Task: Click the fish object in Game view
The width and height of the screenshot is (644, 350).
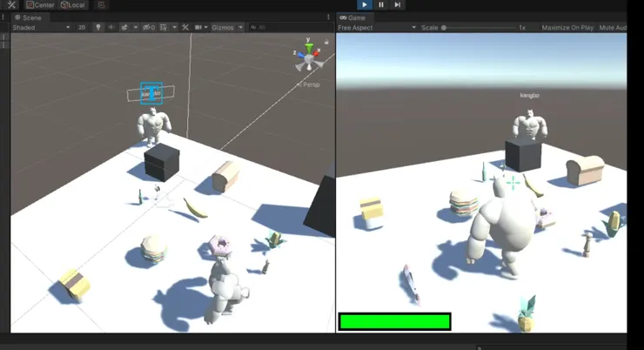Action: coord(411,285)
